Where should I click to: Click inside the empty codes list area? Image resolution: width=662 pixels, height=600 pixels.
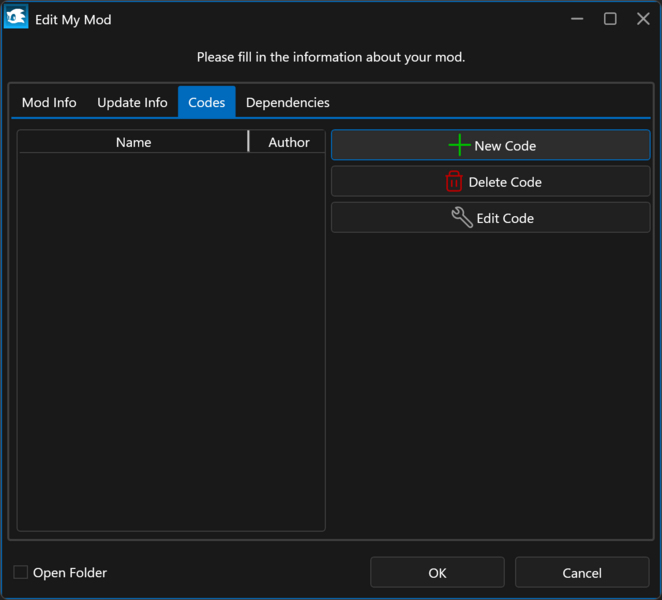coord(171,340)
